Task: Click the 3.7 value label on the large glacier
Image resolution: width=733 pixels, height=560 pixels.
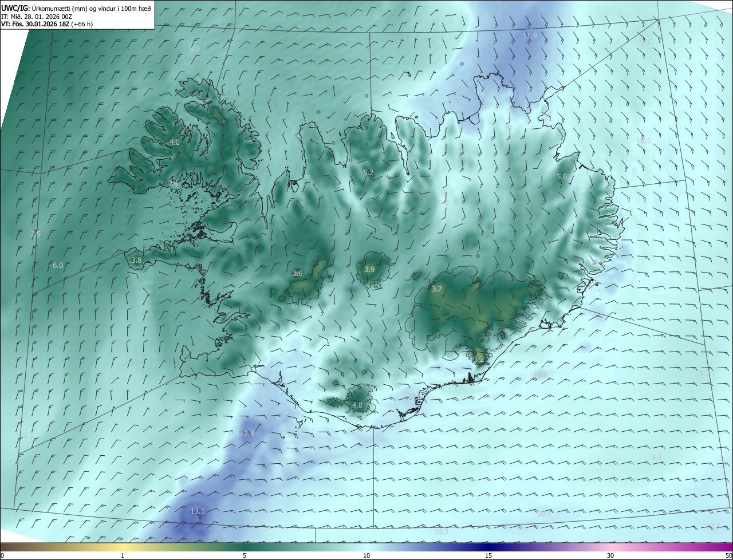Action: point(437,289)
